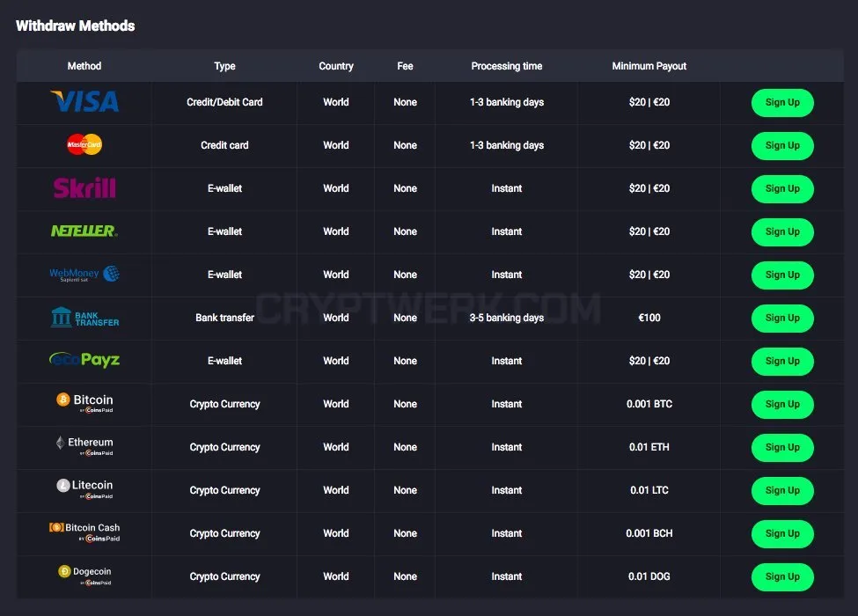The image size is (858, 616).
Task: Click Sign Up for Litecoin
Action: click(x=782, y=491)
